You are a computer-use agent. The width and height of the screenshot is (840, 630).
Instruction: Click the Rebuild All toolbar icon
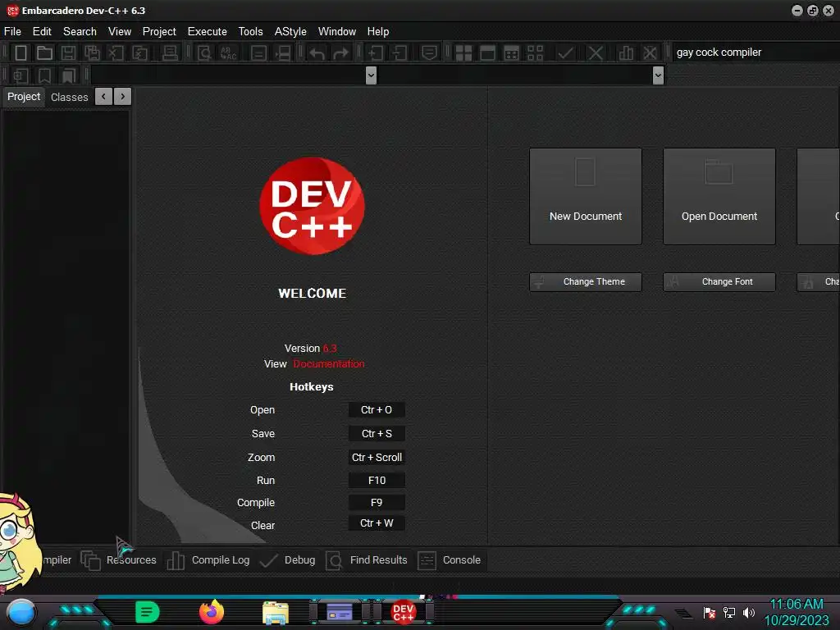pyautogui.click(x=535, y=52)
